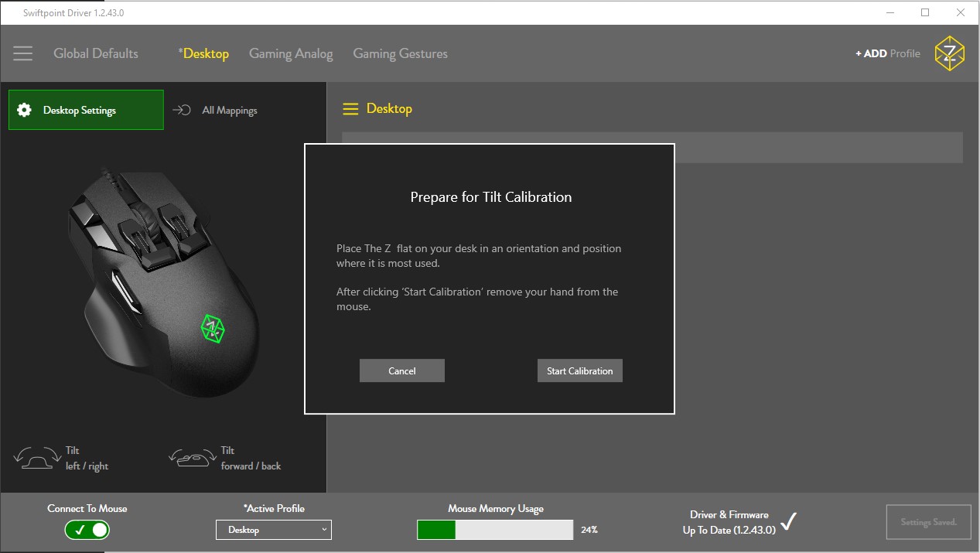Image resolution: width=980 pixels, height=553 pixels.
Task: Click the tilt forward/back icon
Action: 192,458
